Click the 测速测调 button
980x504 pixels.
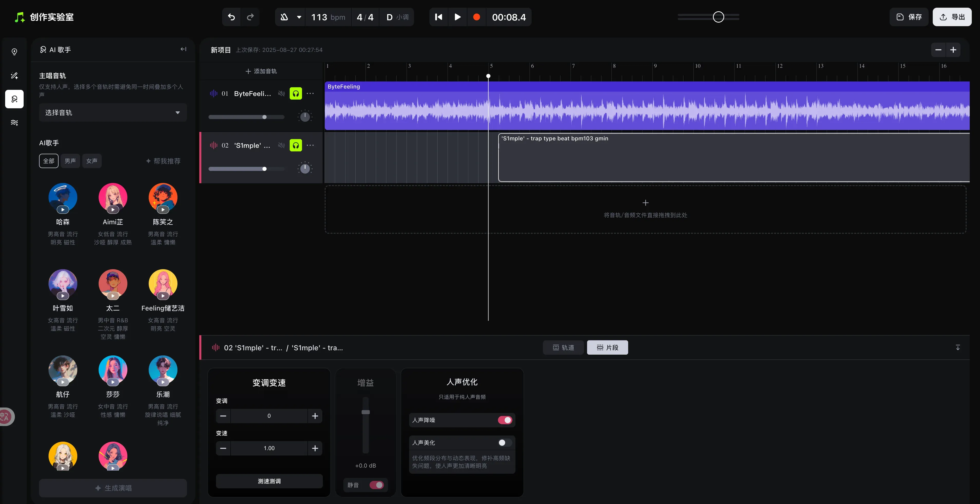269,481
